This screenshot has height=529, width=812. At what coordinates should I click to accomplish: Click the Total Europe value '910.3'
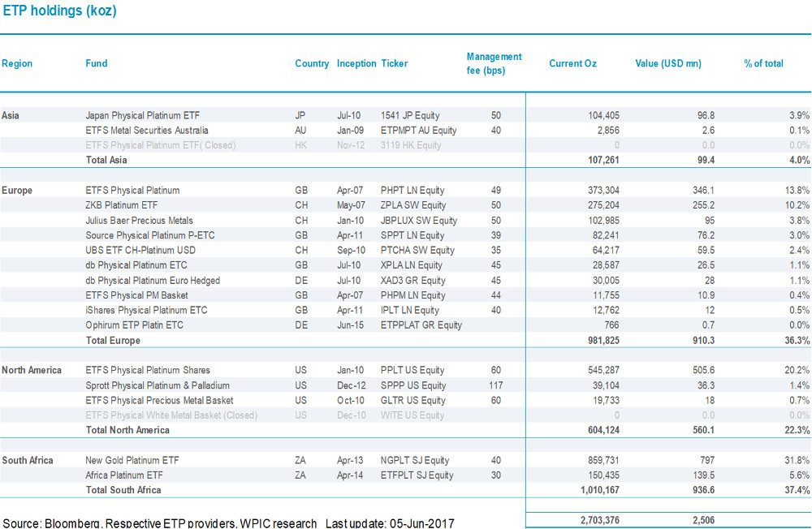(704, 341)
